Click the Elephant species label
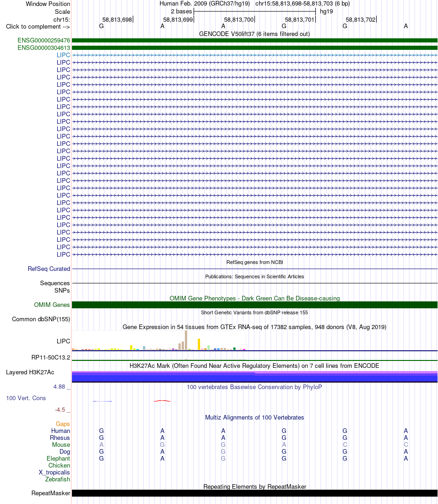Viewport: 438px width, 504px height. (x=58, y=459)
